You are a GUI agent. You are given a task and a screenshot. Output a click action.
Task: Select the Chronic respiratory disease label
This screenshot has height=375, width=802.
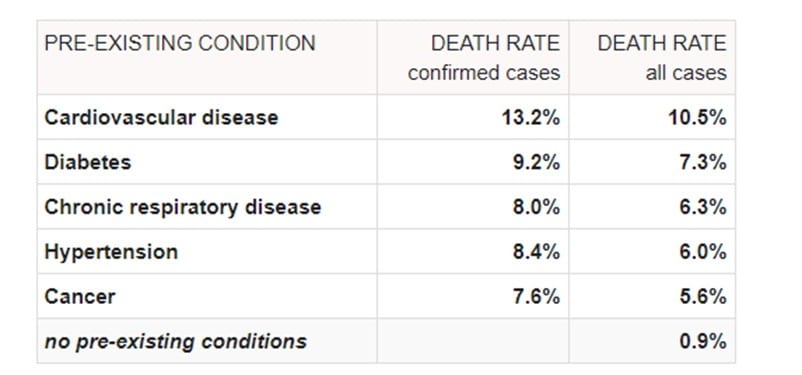(183, 207)
